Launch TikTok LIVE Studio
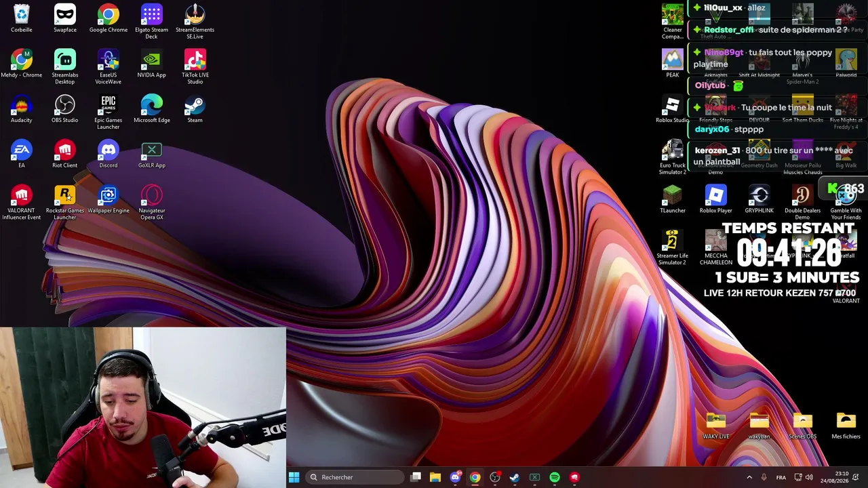868x488 pixels. 195,66
